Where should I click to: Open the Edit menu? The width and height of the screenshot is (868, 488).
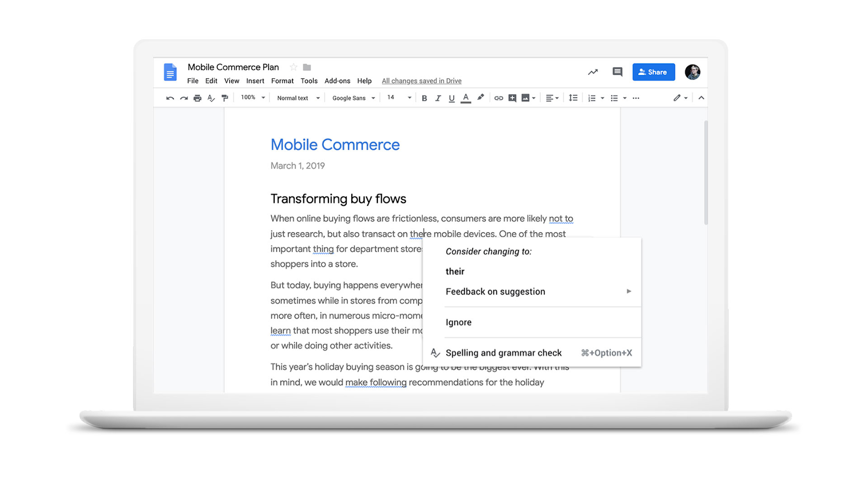point(211,81)
